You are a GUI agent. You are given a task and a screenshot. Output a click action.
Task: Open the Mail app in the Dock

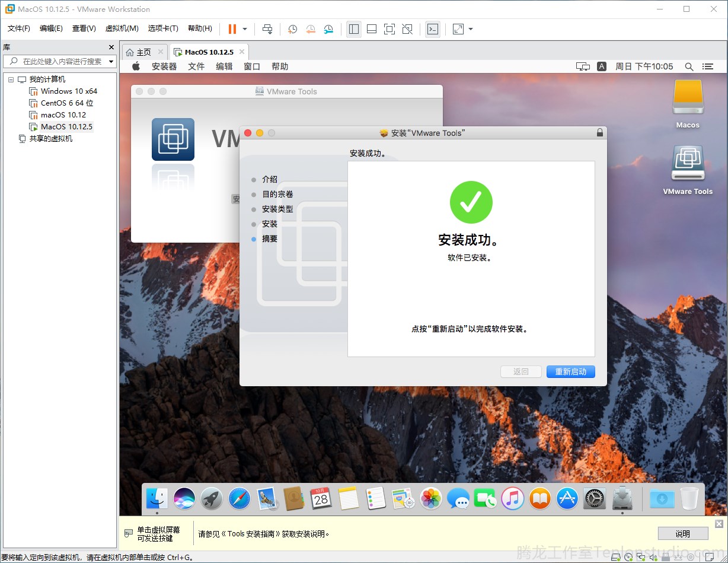267,499
